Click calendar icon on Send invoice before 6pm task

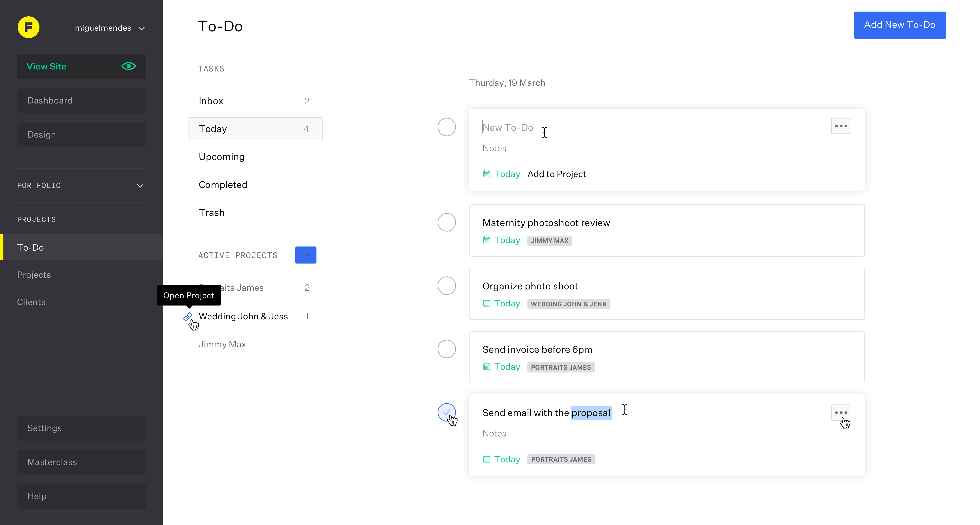(486, 367)
